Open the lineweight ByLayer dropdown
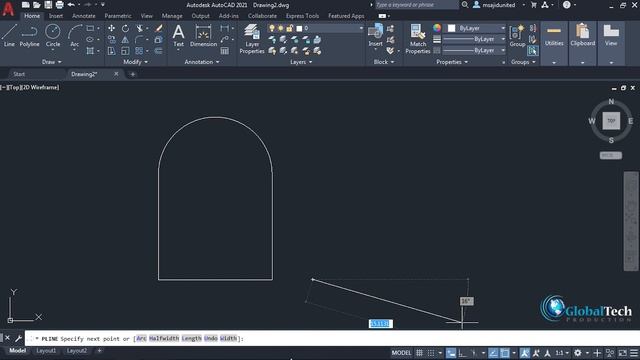This screenshot has height=360, width=640. pyautogui.click(x=474, y=39)
